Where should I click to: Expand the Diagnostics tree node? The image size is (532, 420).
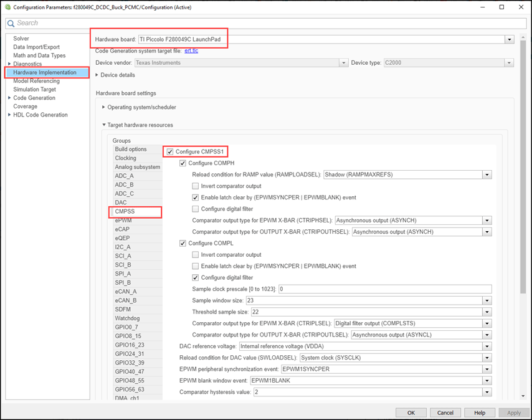click(x=9, y=64)
